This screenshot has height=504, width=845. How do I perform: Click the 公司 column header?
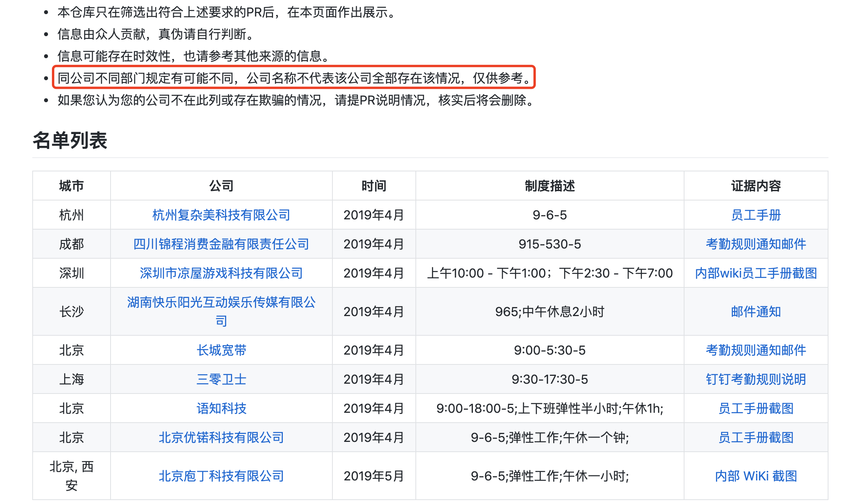(221, 186)
